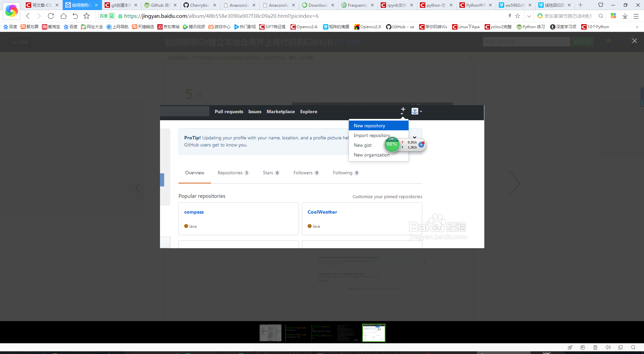Click the browser forward arrow
Viewport: 644px width, 354px height.
coord(39,16)
